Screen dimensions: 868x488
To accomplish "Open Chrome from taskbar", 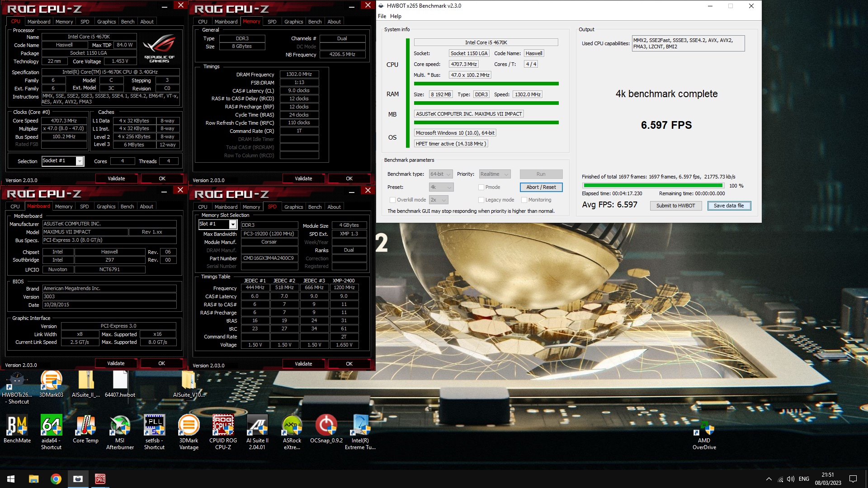I will click(x=56, y=479).
